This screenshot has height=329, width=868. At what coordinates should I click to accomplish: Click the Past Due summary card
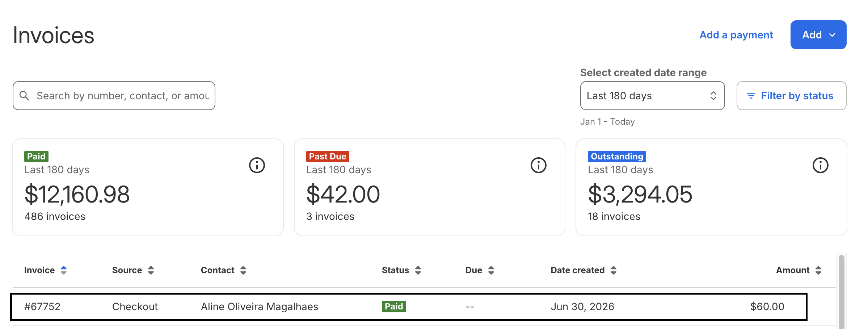click(x=429, y=187)
